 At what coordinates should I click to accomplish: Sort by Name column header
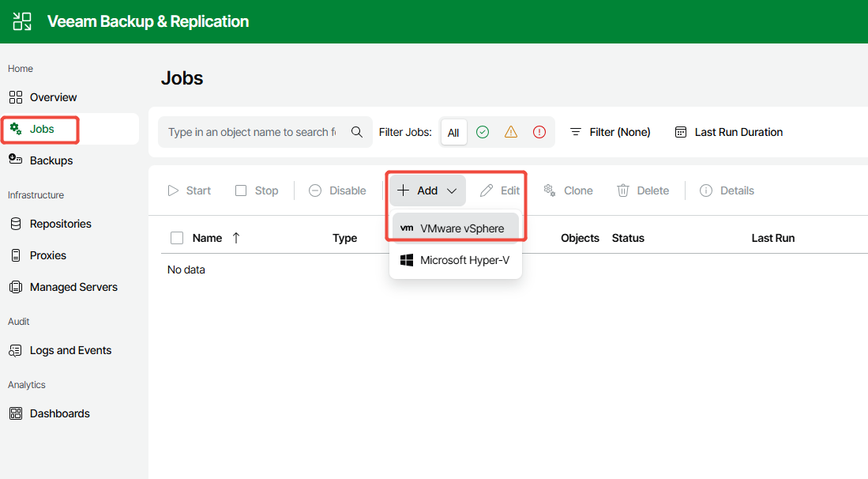pyautogui.click(x=207, y=238)
